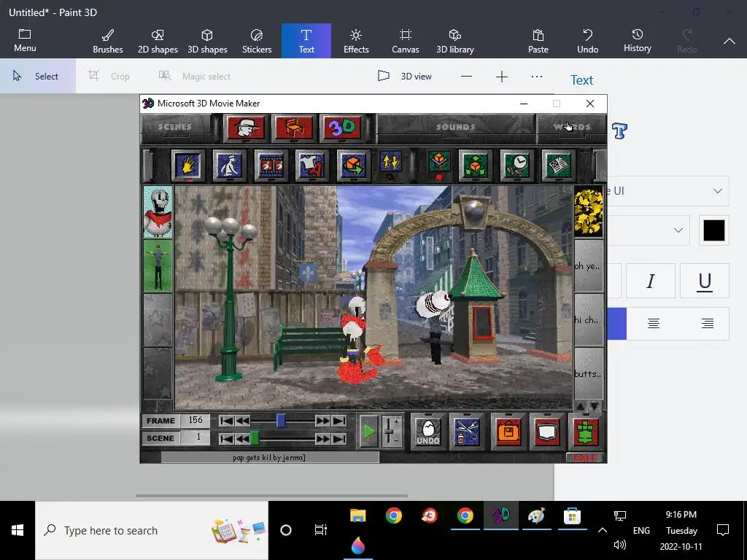The image size is (747, 560).
Task: Open the 3D words button in Movie Maker
Action: (342, 128)
